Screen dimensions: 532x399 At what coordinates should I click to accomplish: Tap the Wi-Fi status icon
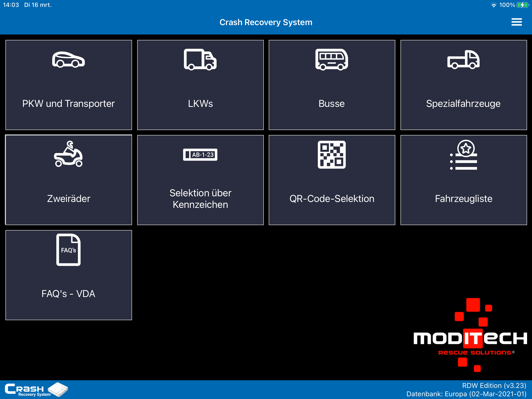[x=494, y=5]
